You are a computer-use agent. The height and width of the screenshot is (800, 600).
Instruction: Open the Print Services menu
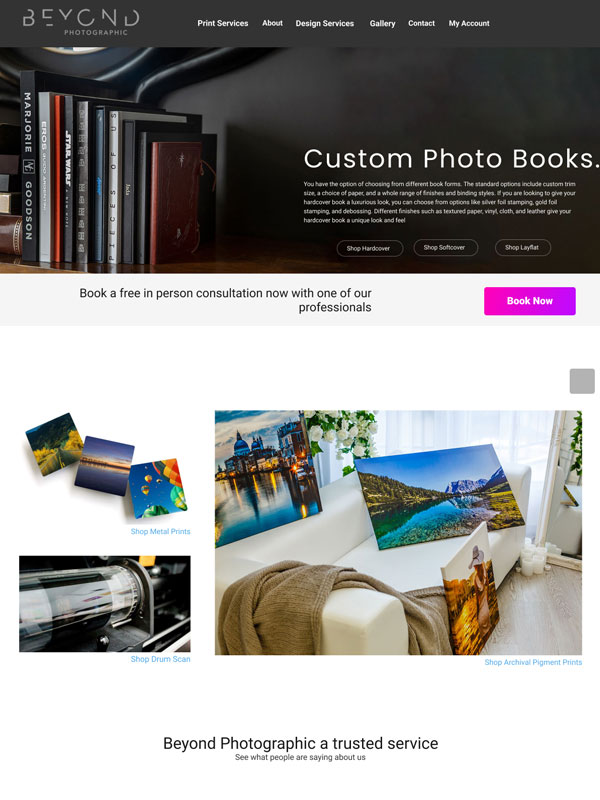tap(222, 23)
